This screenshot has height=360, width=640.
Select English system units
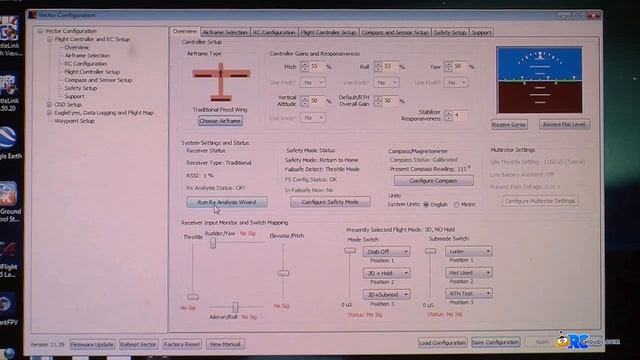click(x=426, y=204)
